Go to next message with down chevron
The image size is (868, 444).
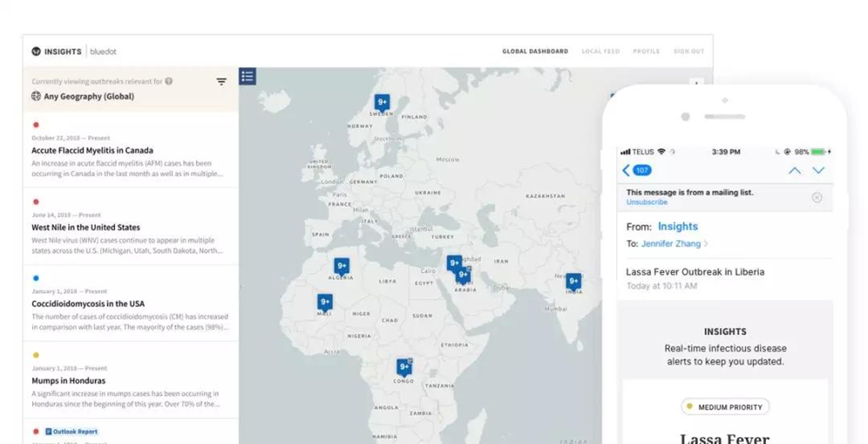pos(818,171)
